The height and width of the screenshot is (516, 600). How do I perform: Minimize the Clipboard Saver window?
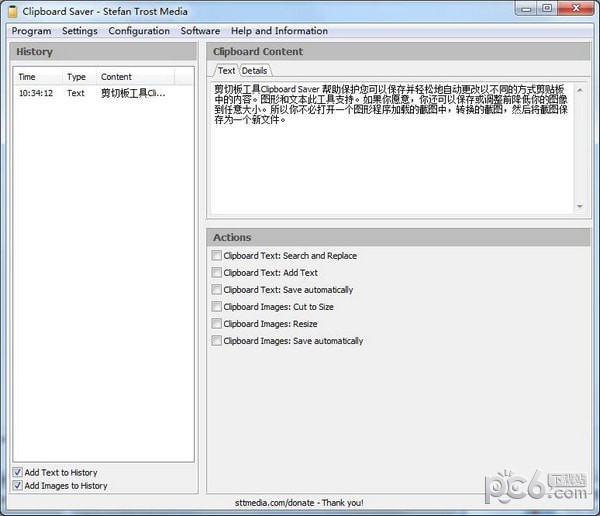pyautogui.click(x=527, y=8)
